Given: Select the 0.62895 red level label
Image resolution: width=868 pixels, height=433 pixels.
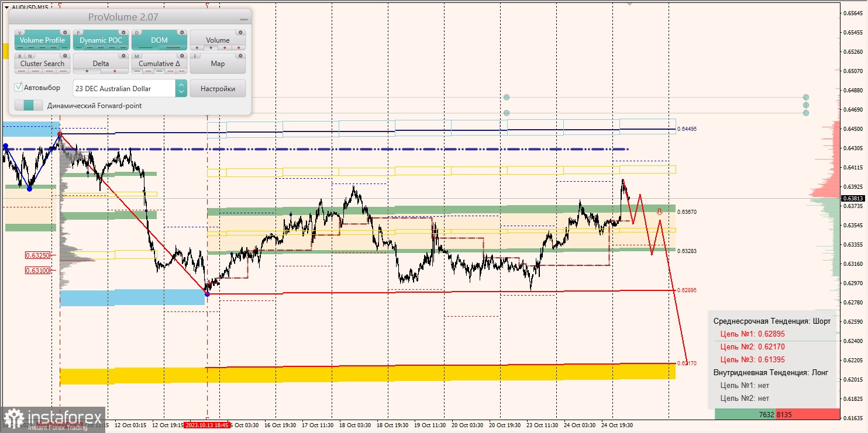Looking at the screenshot, I should (x=687, y=290).
